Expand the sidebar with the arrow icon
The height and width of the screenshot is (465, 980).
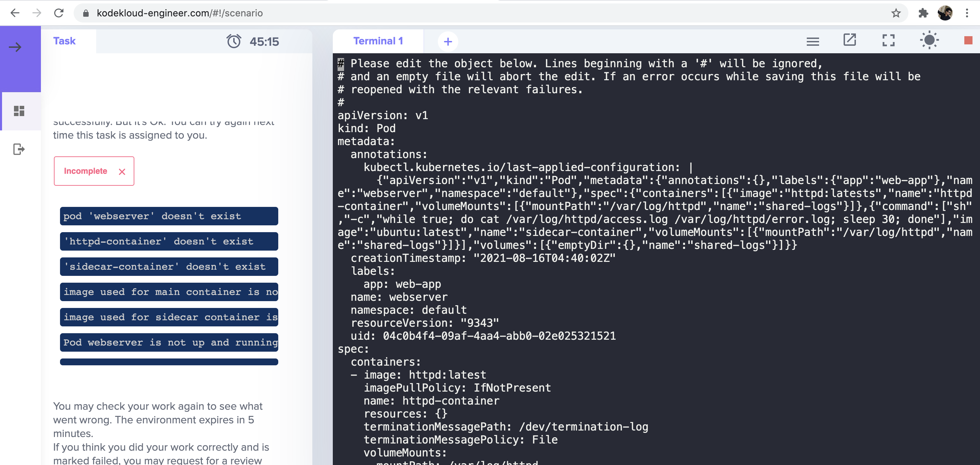tap(15, 47)
